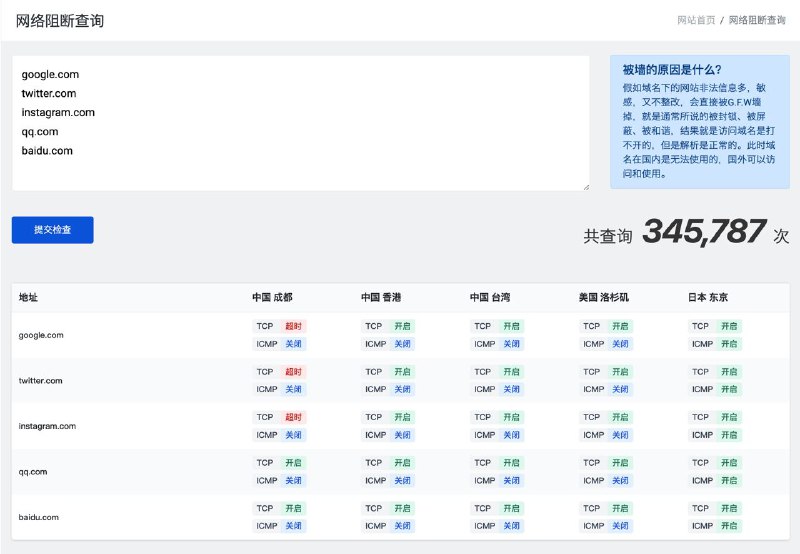
Task: Click the 被墙的原因是什么? heading
Action: pos(672,70)
